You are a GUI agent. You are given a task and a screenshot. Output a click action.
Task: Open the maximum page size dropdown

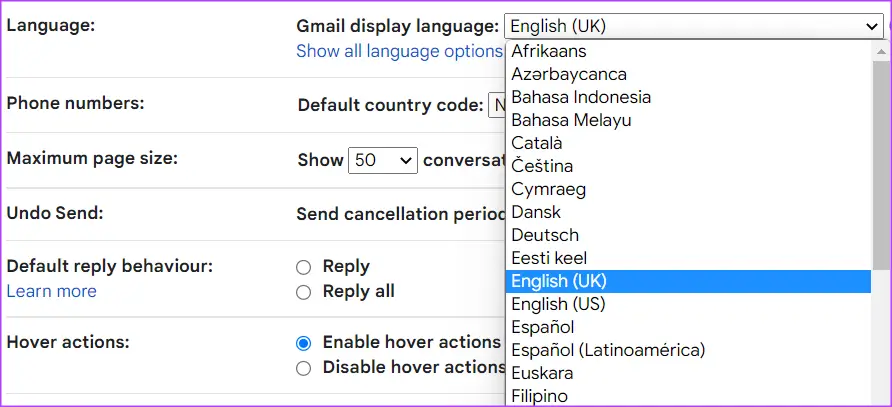click(x=382, y=160)
